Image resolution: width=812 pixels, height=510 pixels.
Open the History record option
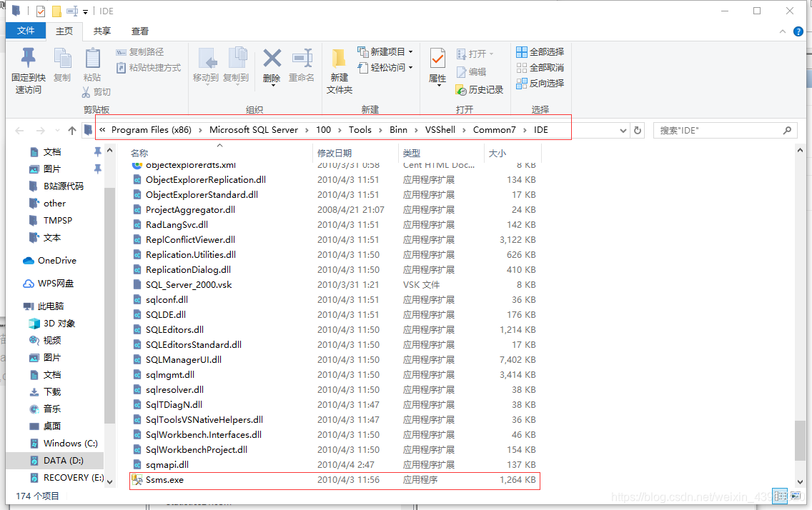(x=479, y=90)
